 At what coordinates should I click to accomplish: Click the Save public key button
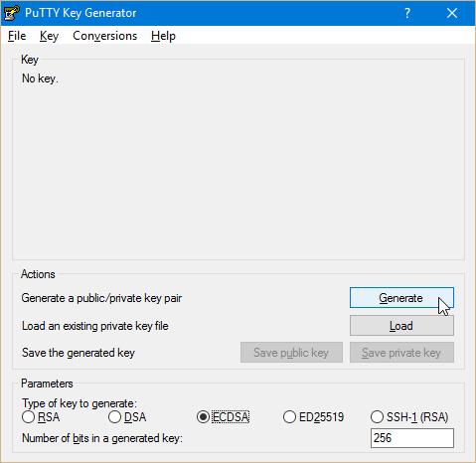[291, 353]
